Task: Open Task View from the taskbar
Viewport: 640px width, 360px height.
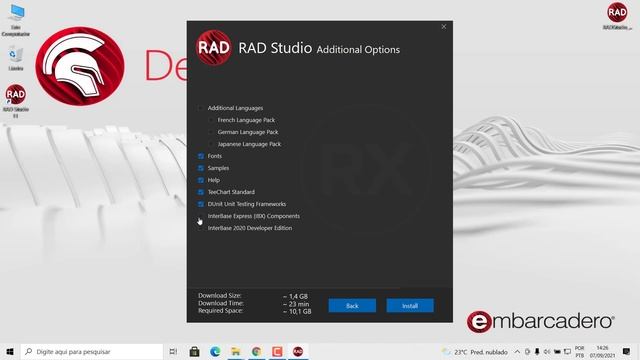Action: [x=173, y=351]
